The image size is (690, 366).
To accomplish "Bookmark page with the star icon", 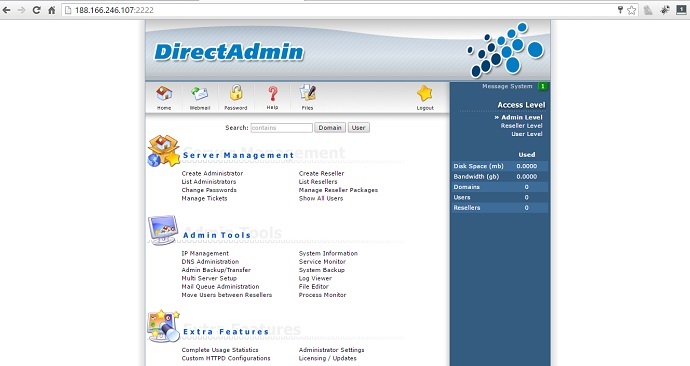I will (x=631, y=10).
